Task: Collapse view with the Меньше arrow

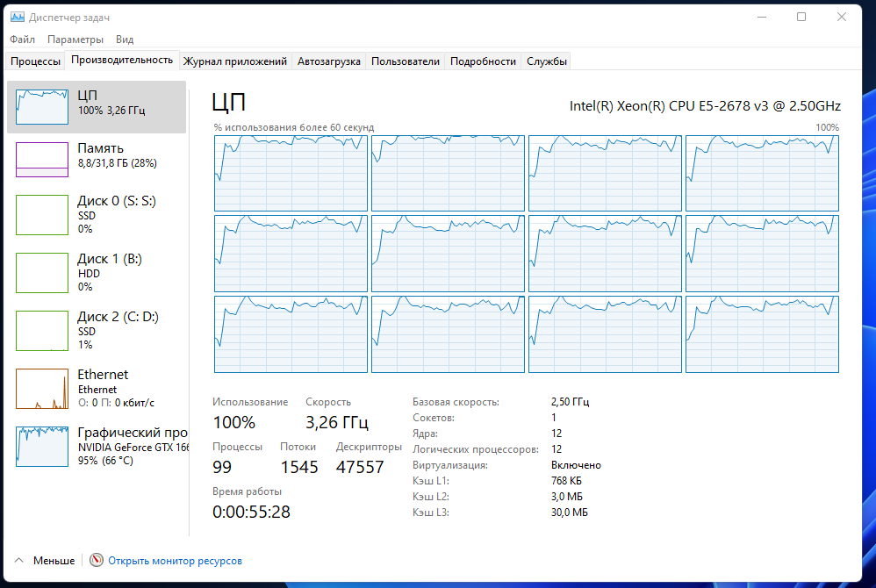Action: coord(18,560)
